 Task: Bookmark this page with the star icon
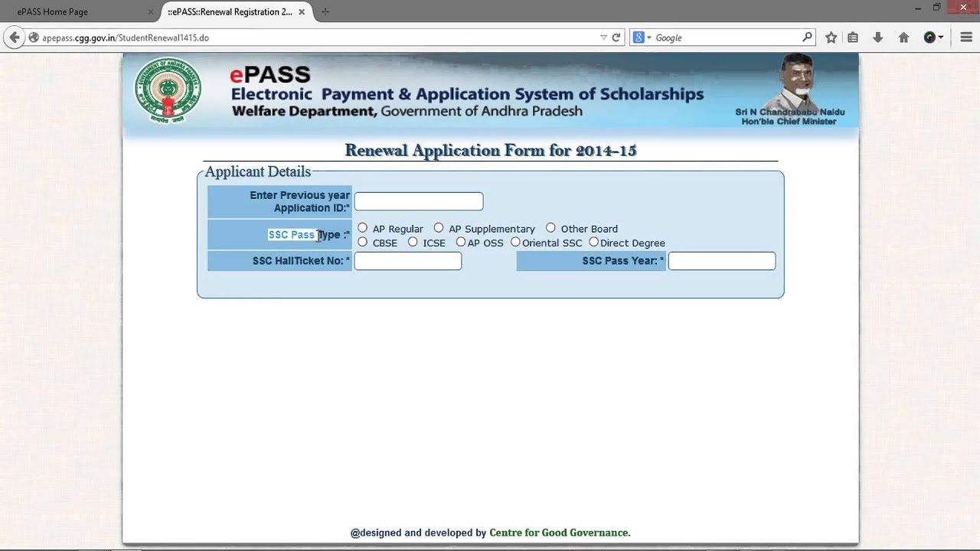click(831, 37)
